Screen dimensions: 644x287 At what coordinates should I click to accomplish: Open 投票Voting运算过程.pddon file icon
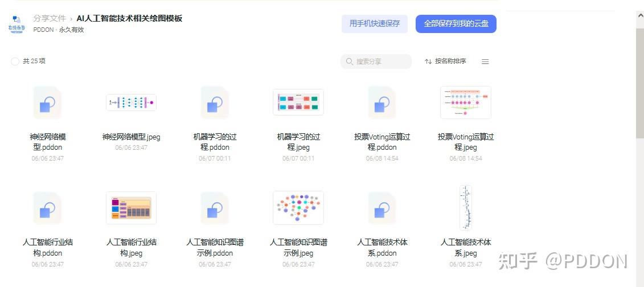(x=382, y=102)
